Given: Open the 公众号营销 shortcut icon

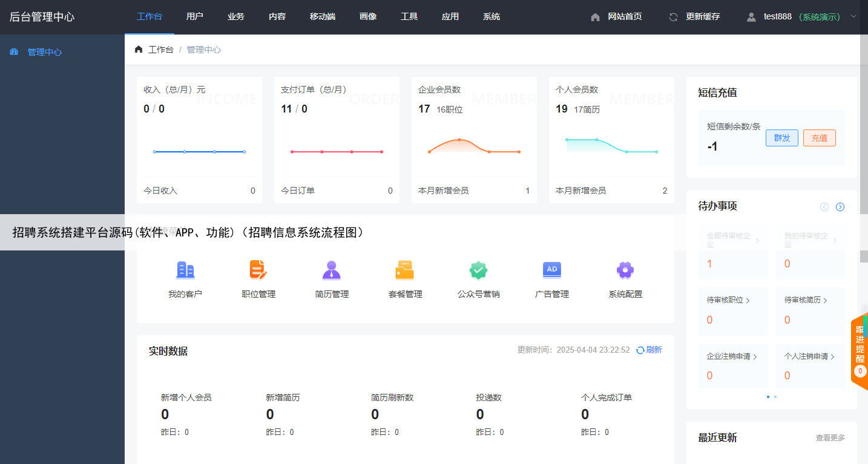Looking at the screenshot, I should click(478, 270).
